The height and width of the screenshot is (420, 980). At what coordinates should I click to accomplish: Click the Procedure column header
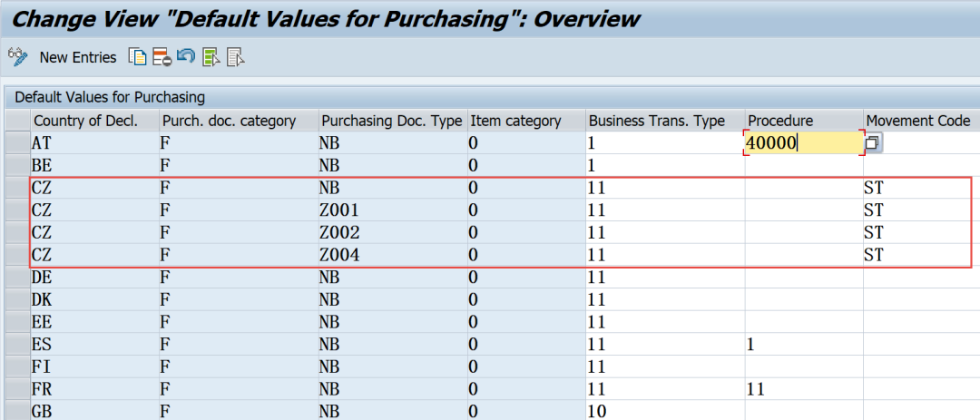coord(804,121)
